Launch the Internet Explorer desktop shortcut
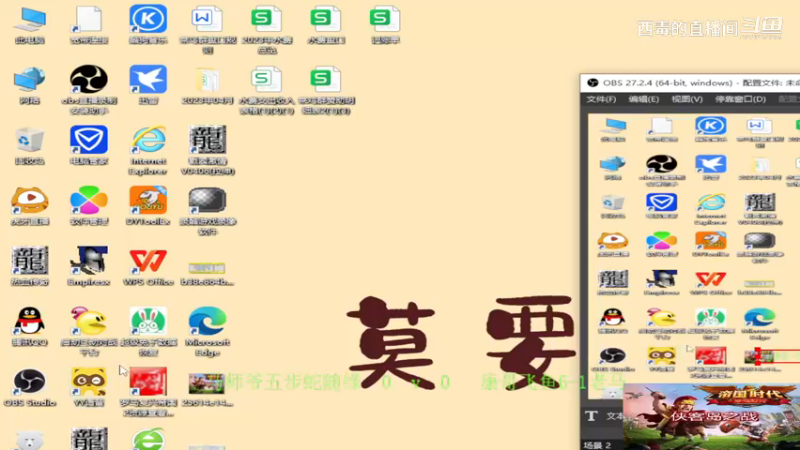 [148, 149]
